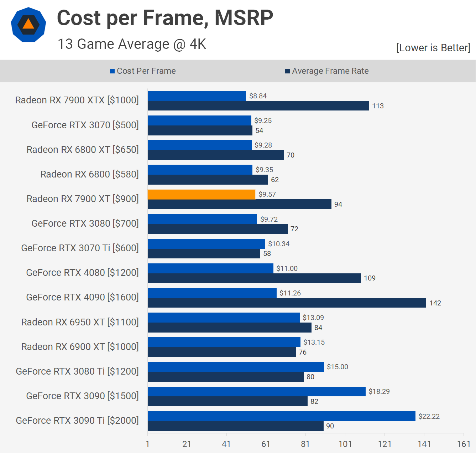Image resolution: width=476 pixels, height=453 pixels.
Task: Select the 'GeForce RTX 3080 [$700]' label
Action: [85, 223]
